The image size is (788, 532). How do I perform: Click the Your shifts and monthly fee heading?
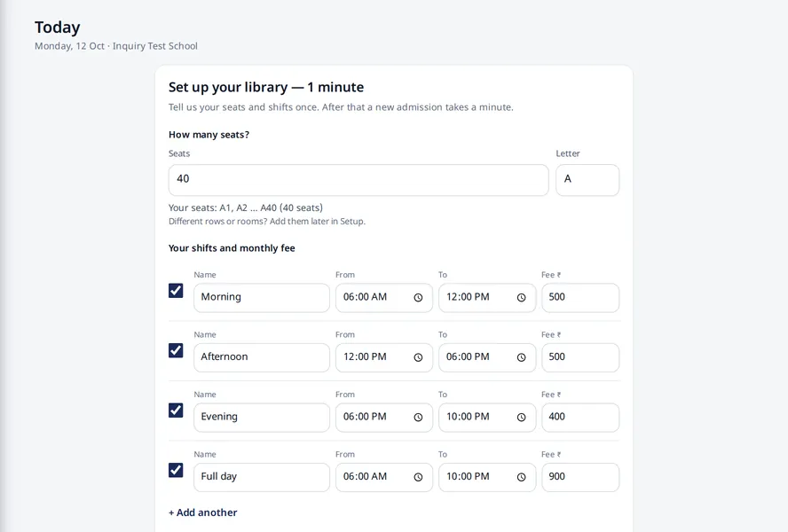pos(232,248)
